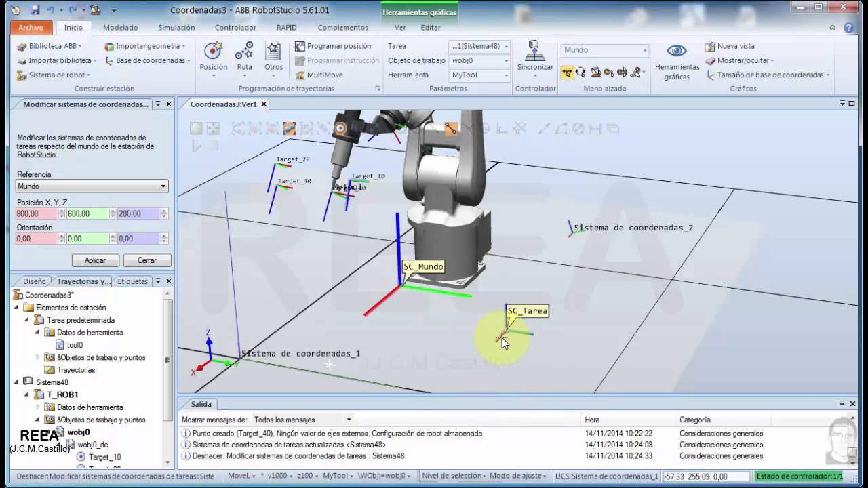Open the Archivo menu tab
Viewport: 868px width, 488px height.
tap(31, 28)
